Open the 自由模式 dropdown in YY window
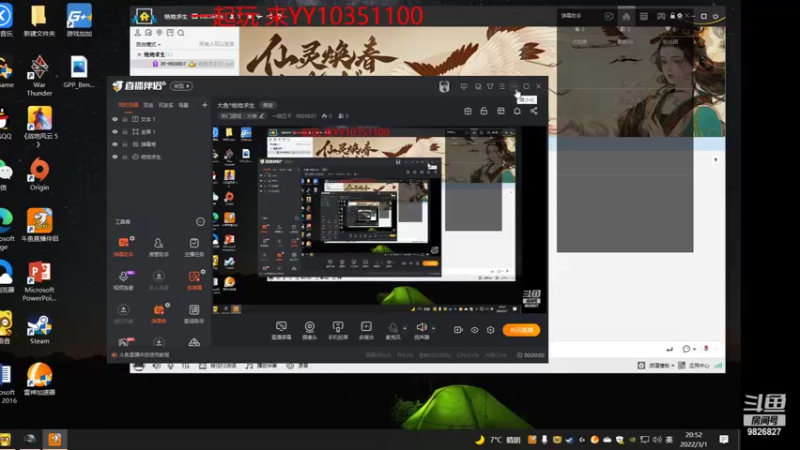The width and height of the screenshot is (800, 450). (x=148, y=44)
